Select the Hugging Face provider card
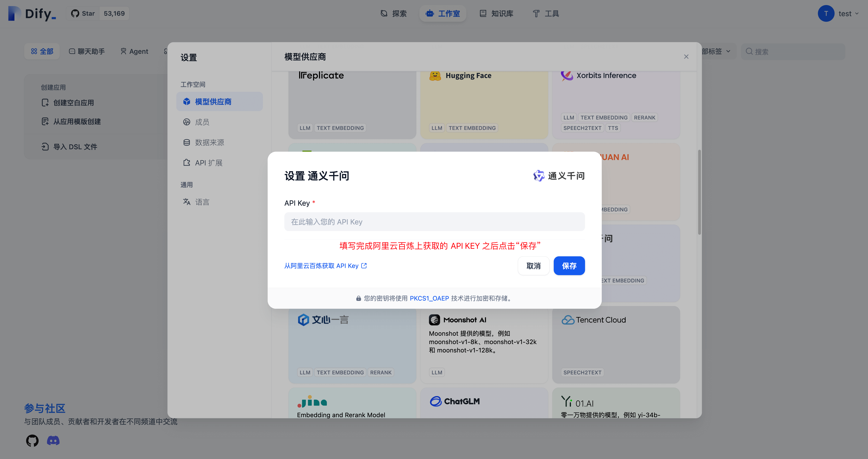This screenshot has width=868, height=459. point(484,104)
